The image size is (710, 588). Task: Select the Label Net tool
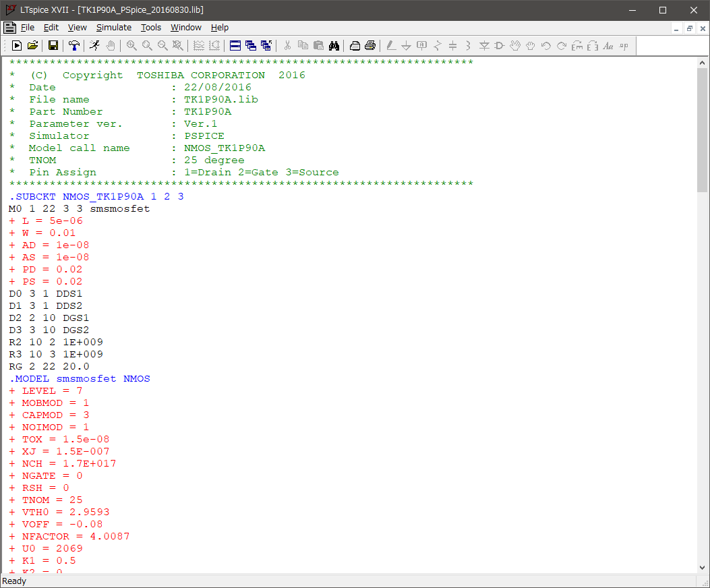coord(421,45)
